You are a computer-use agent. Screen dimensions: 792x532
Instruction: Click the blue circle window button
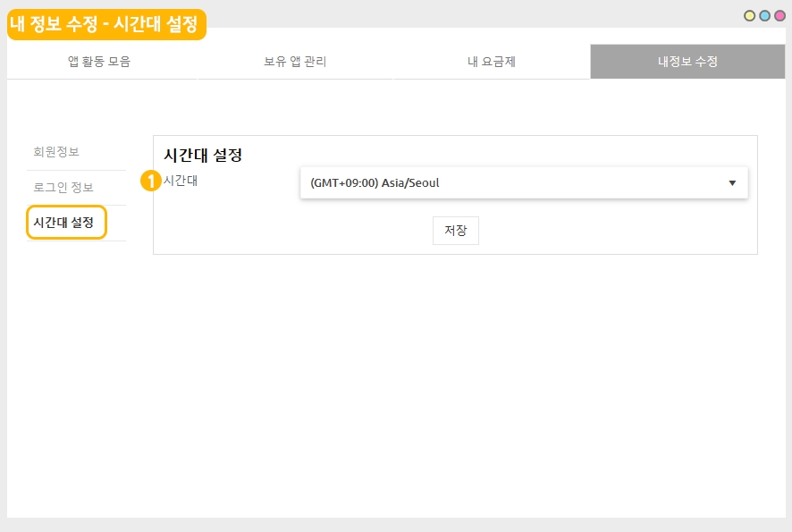coord(764,16)
